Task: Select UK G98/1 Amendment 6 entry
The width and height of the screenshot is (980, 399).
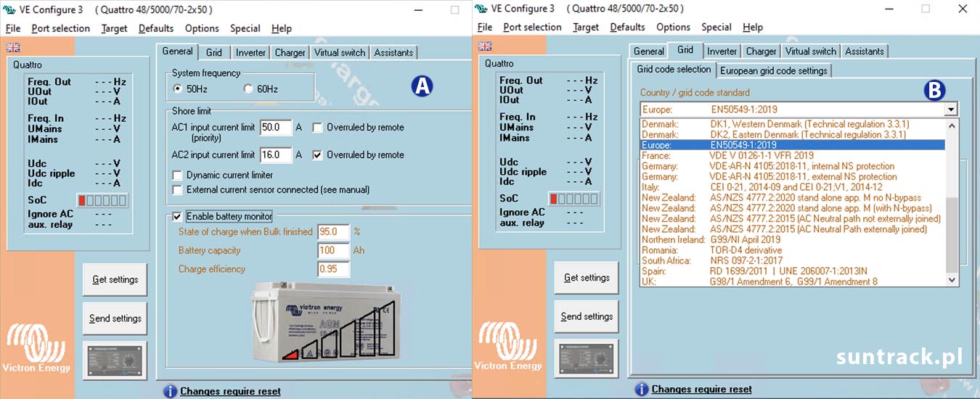Action: coord(793,281)
